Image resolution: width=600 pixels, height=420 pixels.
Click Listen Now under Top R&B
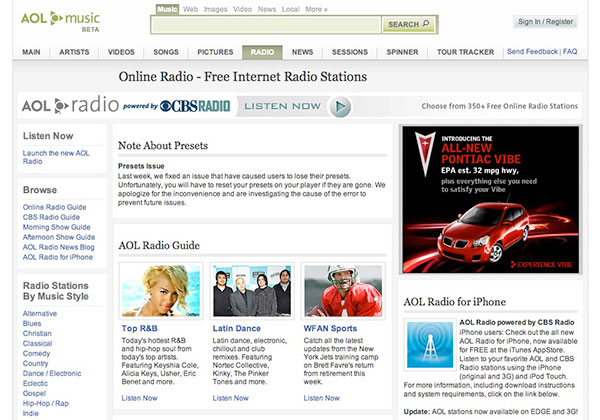[139, 398]
